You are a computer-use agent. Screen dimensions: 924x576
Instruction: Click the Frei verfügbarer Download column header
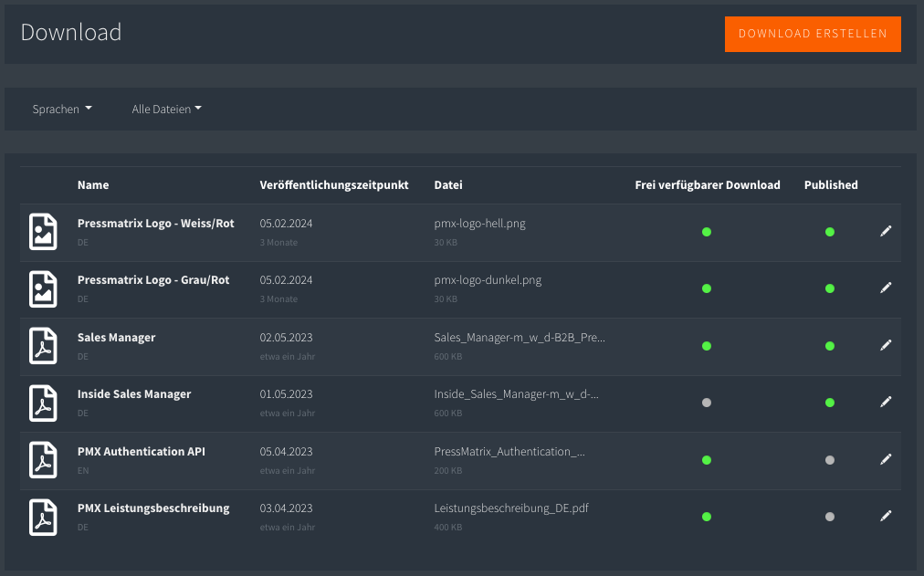708,185
